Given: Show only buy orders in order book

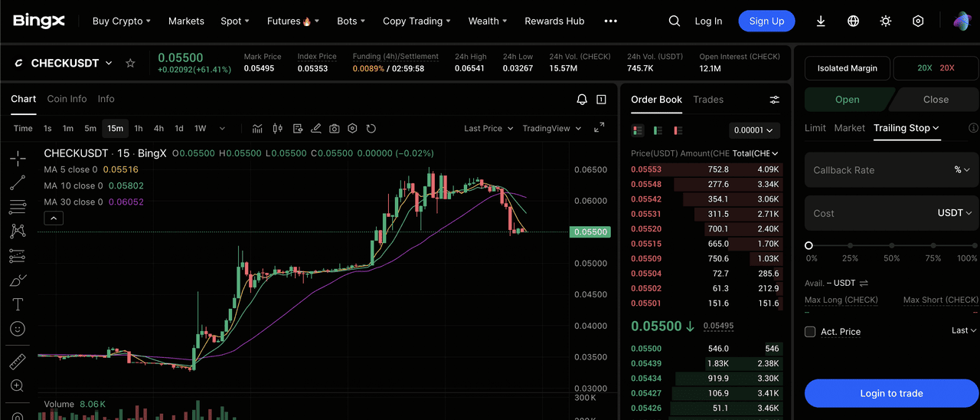Looking at the screenshot, I should (658, 130).
